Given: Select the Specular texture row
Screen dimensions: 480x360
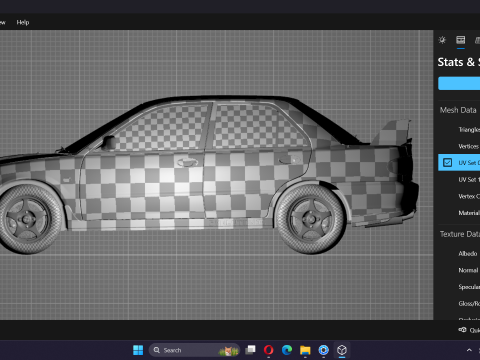Looking at the screenshot, I should click(x=459, y=287).
